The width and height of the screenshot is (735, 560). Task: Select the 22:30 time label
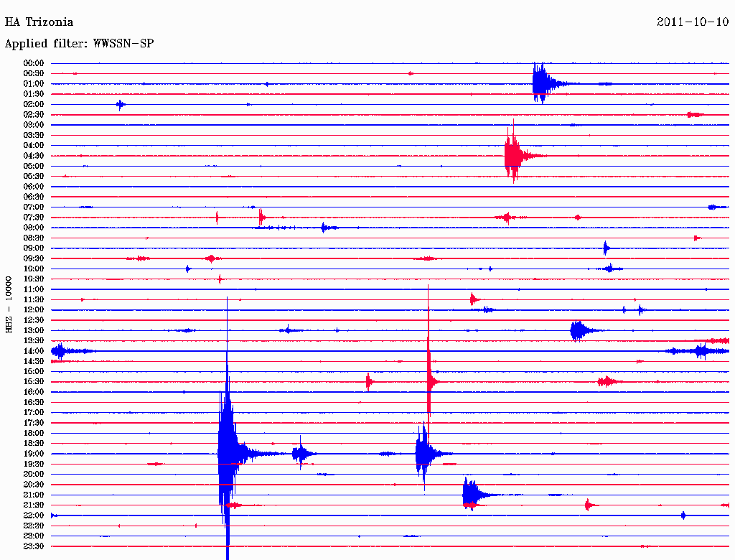tap(34, 526)
